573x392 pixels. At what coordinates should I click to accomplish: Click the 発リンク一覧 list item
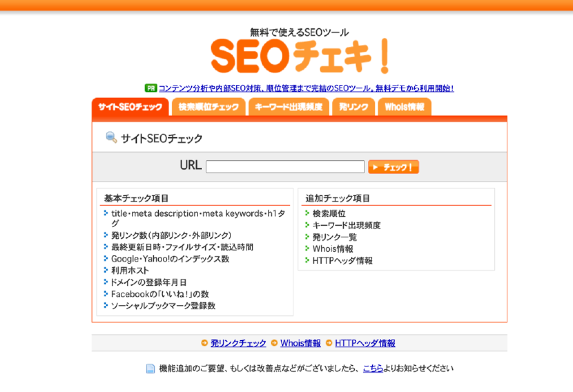(335, 237)
